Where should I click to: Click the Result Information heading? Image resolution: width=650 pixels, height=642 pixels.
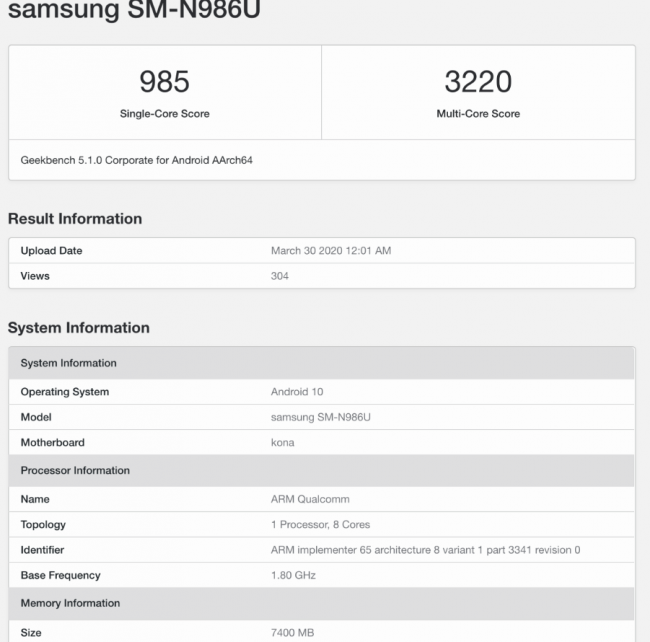(75, 219)
